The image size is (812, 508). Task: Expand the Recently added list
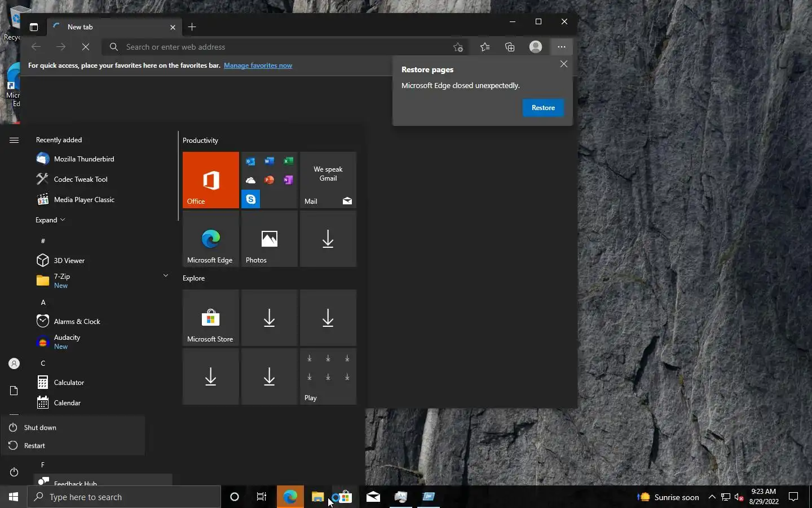50,220
